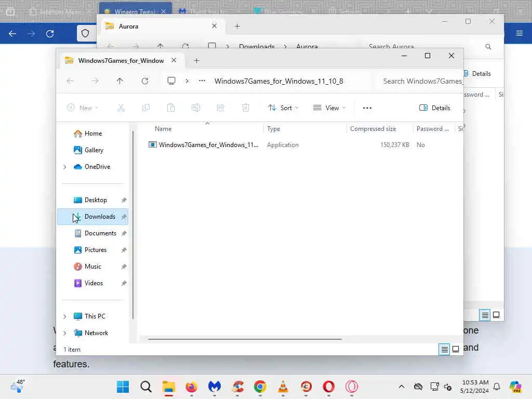Screen dimensions: 532x399
Task: Click the navigation pane vertical scrollbar
Action: 133,224
